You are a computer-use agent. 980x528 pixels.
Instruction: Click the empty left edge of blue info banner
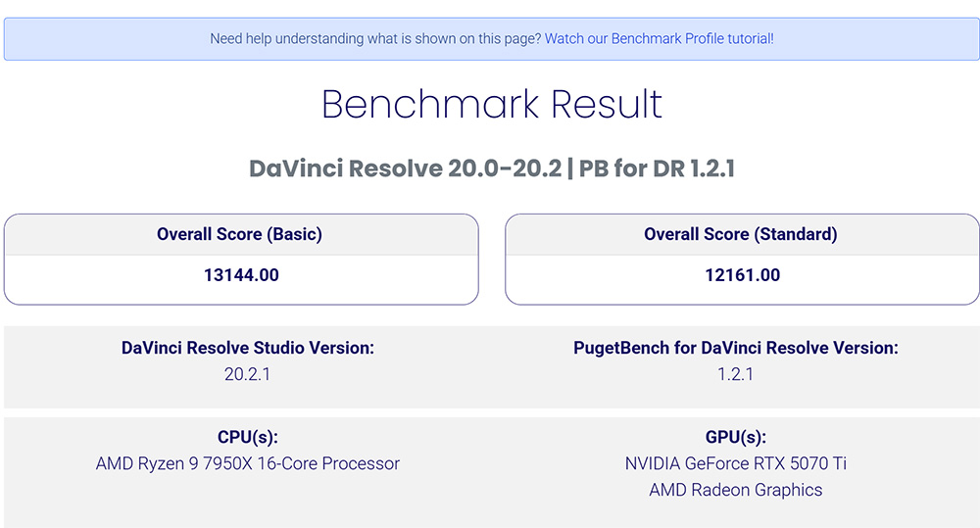[x=59, y=39]
